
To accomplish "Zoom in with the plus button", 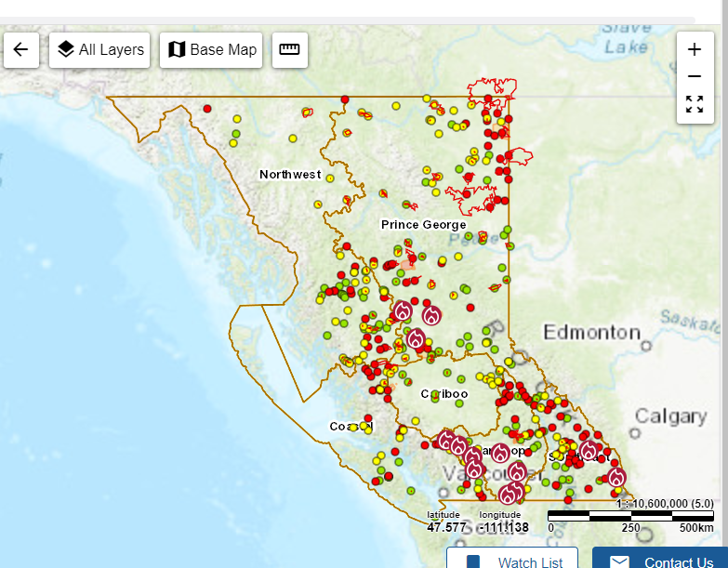I will coord(694,50).
